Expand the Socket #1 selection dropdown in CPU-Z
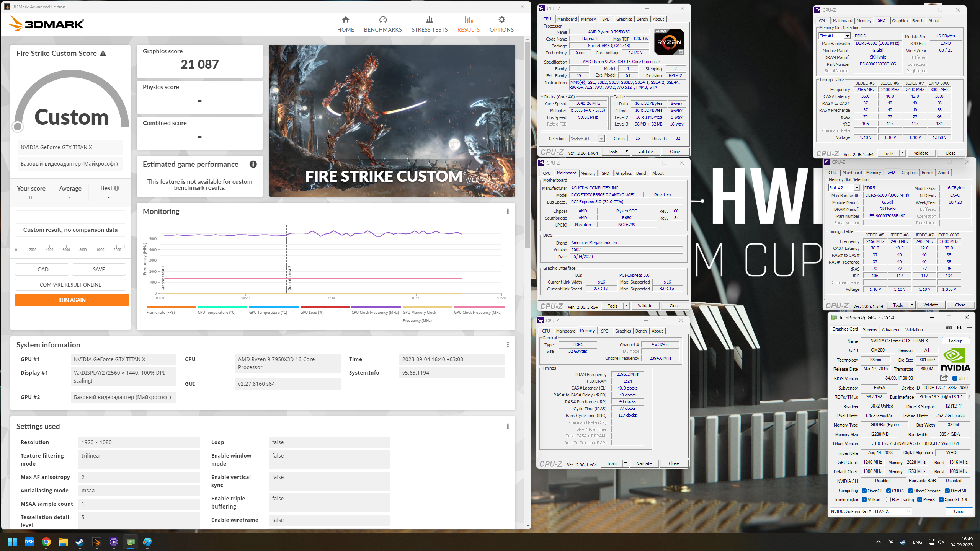The width and height of the screenshot is (980, 551). tap(601, 139)
